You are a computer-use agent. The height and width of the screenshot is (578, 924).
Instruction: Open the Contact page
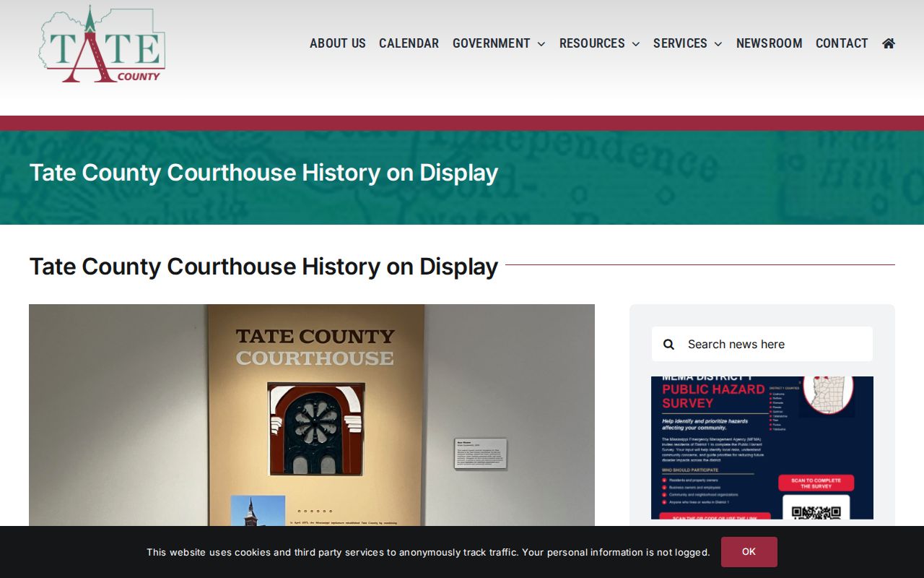[842, 43]
